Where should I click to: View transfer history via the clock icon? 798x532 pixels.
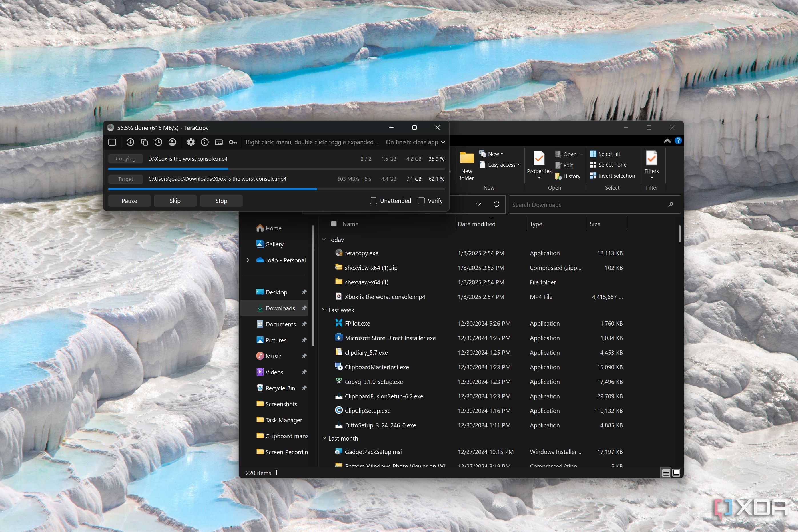click(x=158, y=142)
